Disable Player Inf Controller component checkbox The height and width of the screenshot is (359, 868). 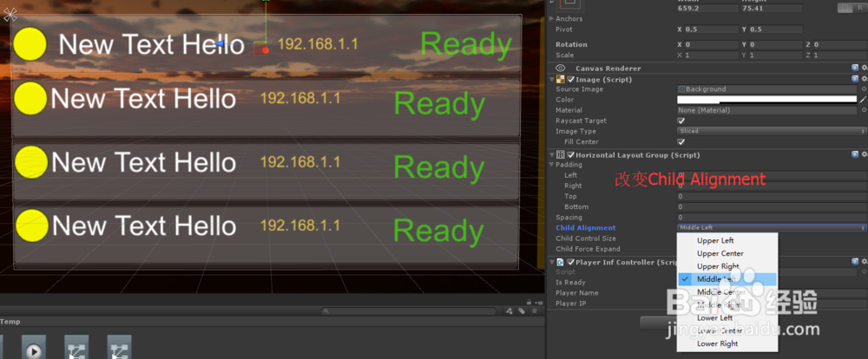571,262
